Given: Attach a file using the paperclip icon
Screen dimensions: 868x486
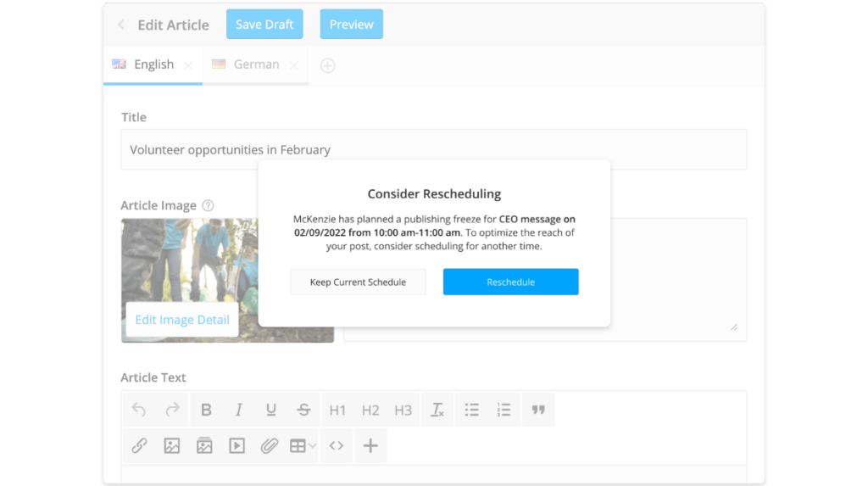Looking at the screenshot, I should pyautogui.click(x=270, y=445).
